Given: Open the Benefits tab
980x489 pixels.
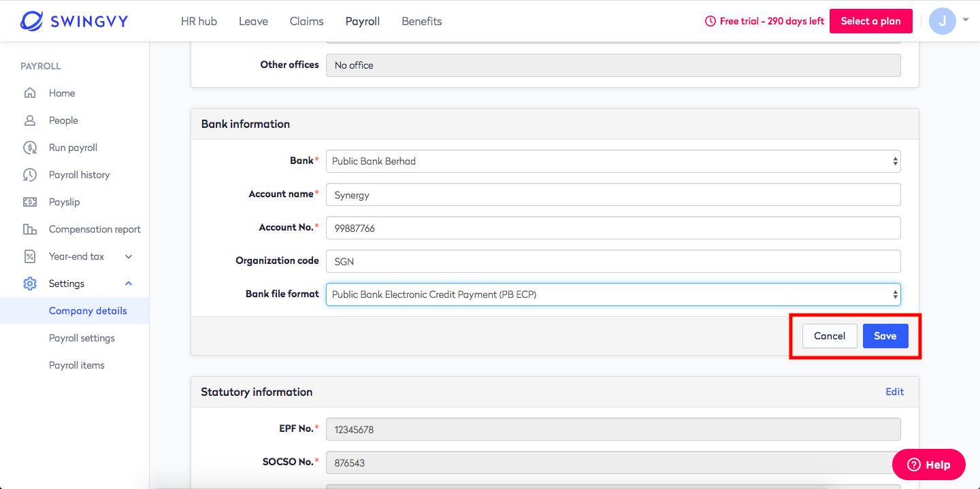Looking at the screenshot, I should [422, 21].
